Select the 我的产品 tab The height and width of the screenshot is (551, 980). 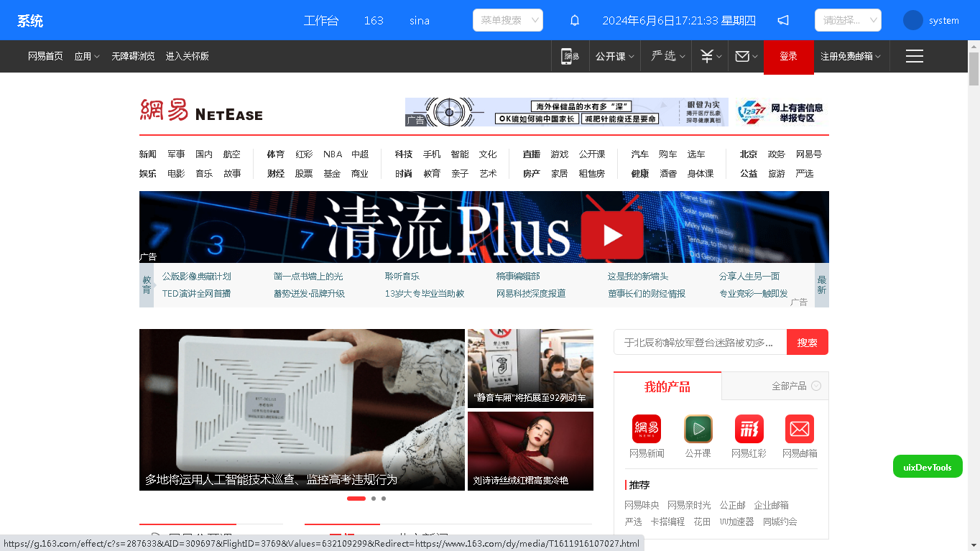667,386
